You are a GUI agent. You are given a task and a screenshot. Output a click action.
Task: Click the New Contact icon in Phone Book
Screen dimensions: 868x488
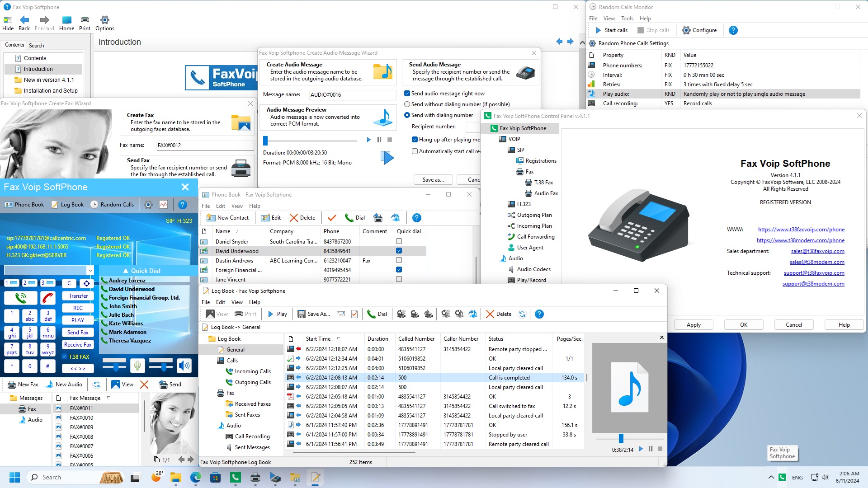tap(228, 217)
